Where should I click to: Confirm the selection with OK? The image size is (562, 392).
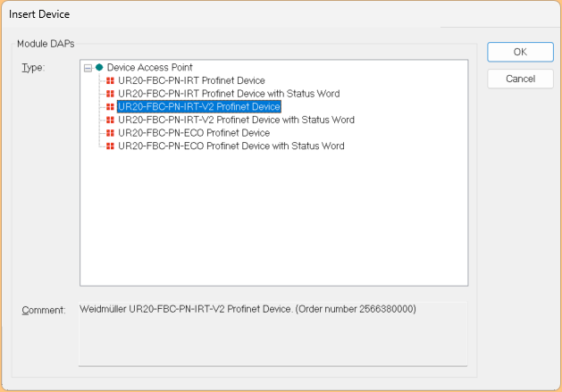pyautogui.click(x=520, y=52)
